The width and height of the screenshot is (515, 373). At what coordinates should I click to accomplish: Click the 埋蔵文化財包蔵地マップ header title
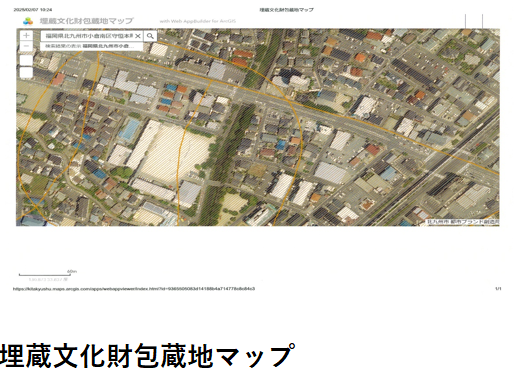tap(87, 21)
